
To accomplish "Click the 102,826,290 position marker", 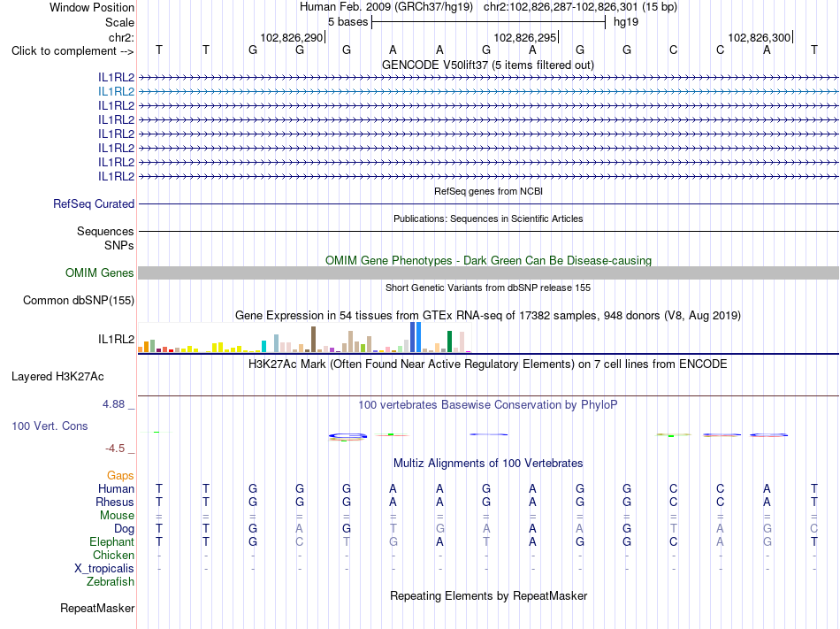I will click(292, 37).
